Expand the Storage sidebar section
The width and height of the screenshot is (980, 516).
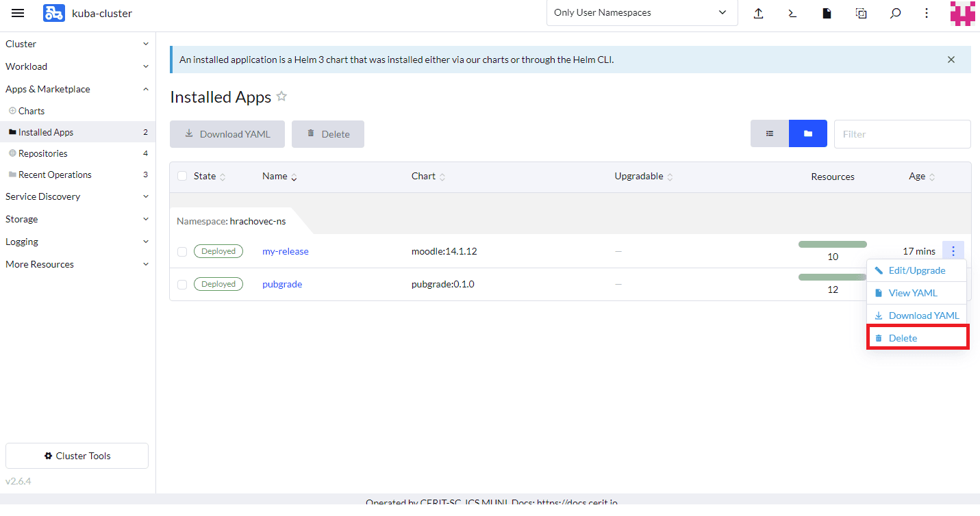(x=77, y=219)
